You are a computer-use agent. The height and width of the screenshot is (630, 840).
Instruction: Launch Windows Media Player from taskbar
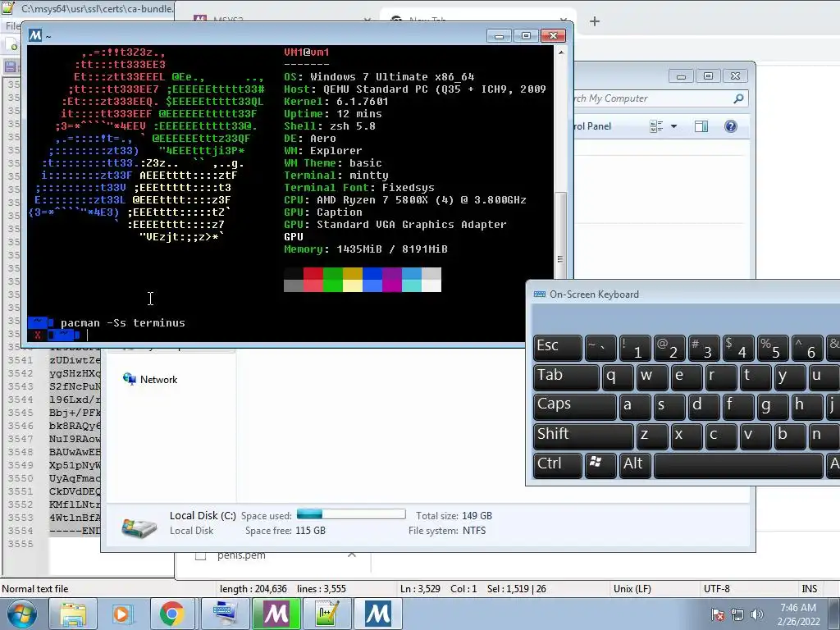click(x=121, y=614)
